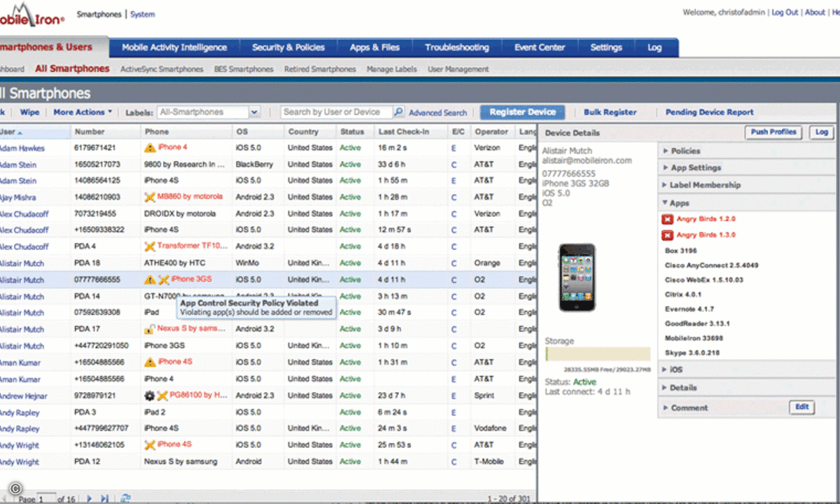Screen dimensions: 840x504
Task: Open user Adam Hawkes
Action: click(22, 148)
